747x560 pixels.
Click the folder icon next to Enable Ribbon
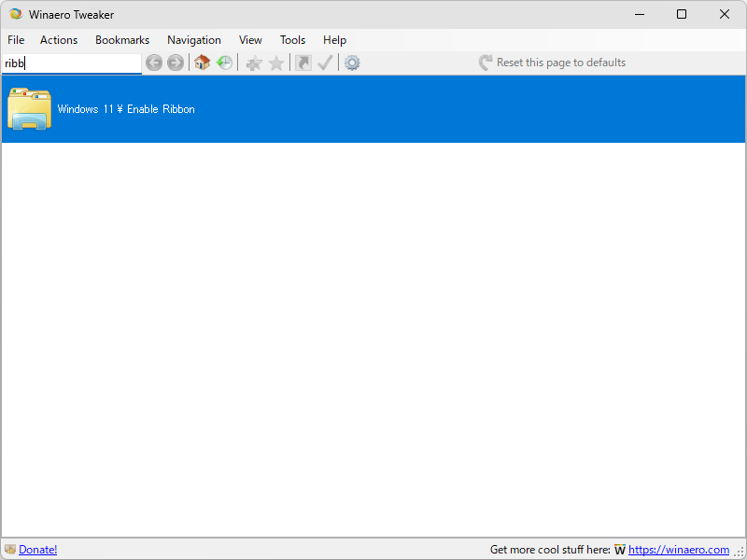pos(29,109)
